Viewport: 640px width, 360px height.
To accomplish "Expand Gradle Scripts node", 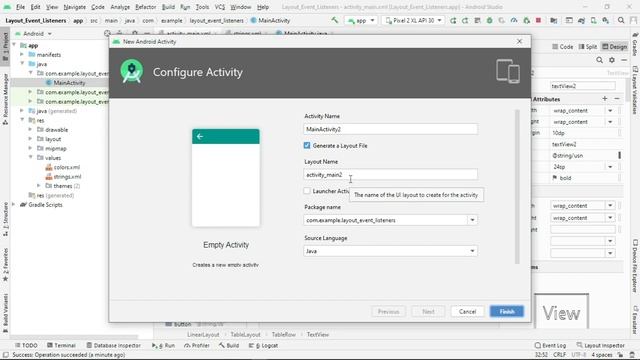I will 14,204.
